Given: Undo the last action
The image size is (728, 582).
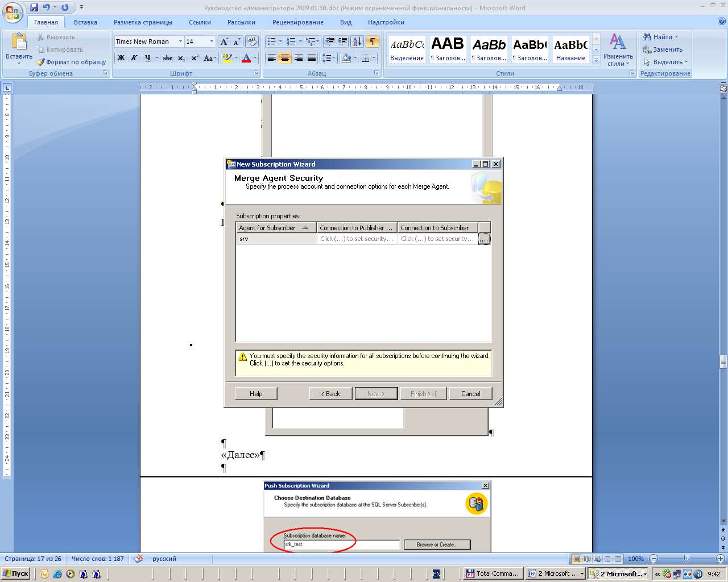Looking at the screenshot, I should click(x=47, y=7).
